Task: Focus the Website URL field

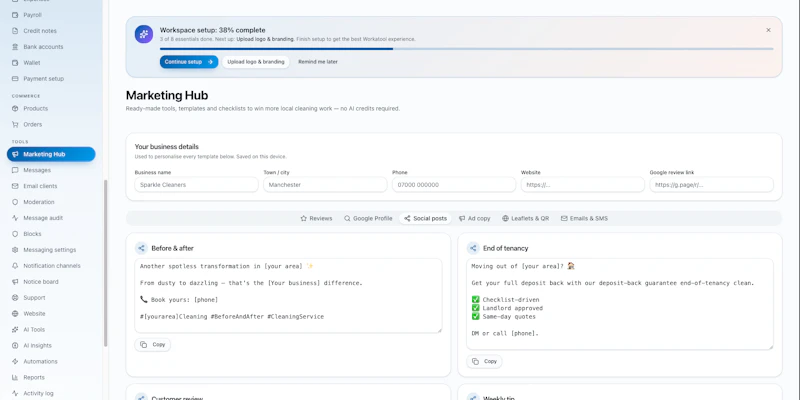Action: [x=583, y=185]
